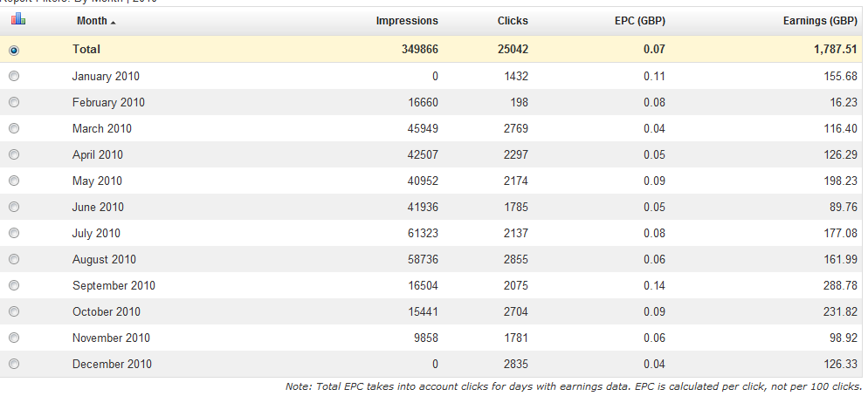
Task: Sort by EPC (GBP) column header
Action: coord(639,20)
